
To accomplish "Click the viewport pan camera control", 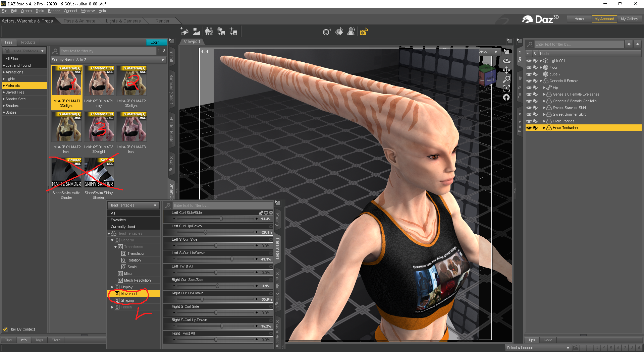I will [x=506, y=70].
